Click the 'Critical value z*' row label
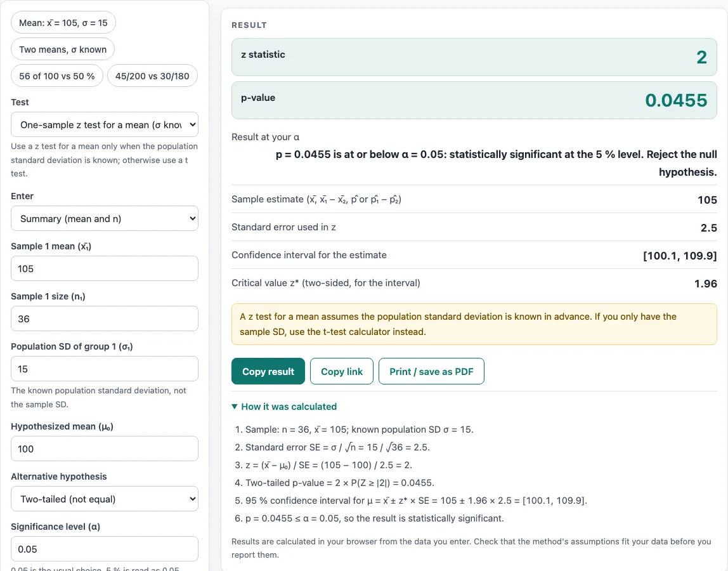 (x=326, y=283)
